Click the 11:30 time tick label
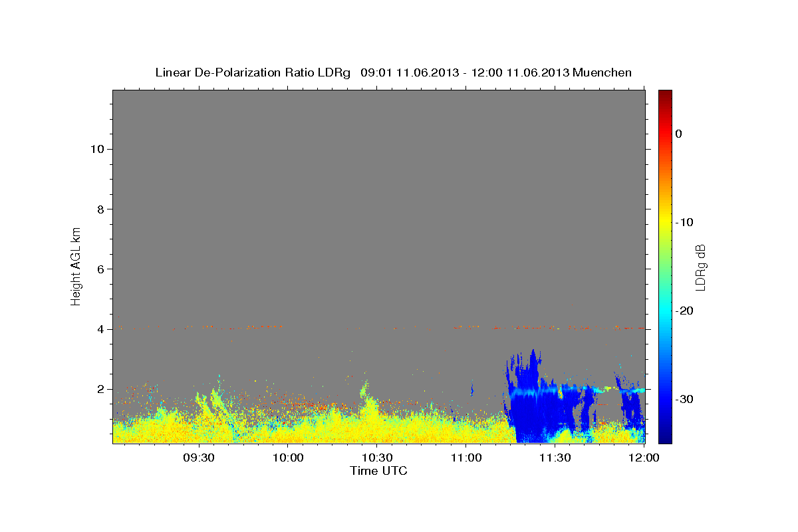The width and height of the screenshot is (798, 532). [x=555, y=458]
